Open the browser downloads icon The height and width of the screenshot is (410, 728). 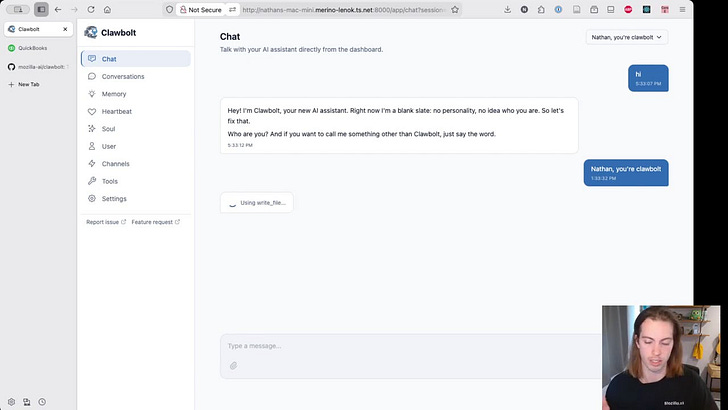click(507, 9)
